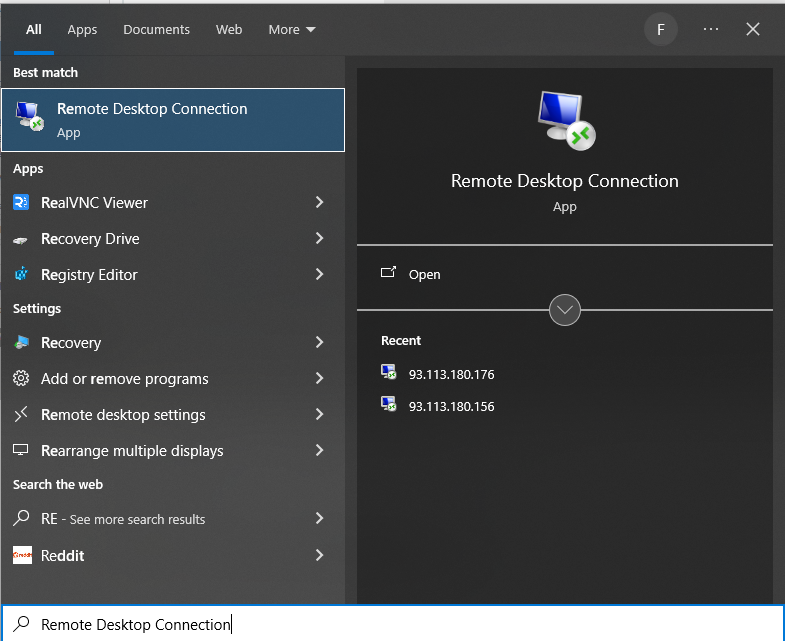The width and height of the screenshot is (785, 641).
Task: Click the Remote desktop settings icon
Action: click(21, 414)
